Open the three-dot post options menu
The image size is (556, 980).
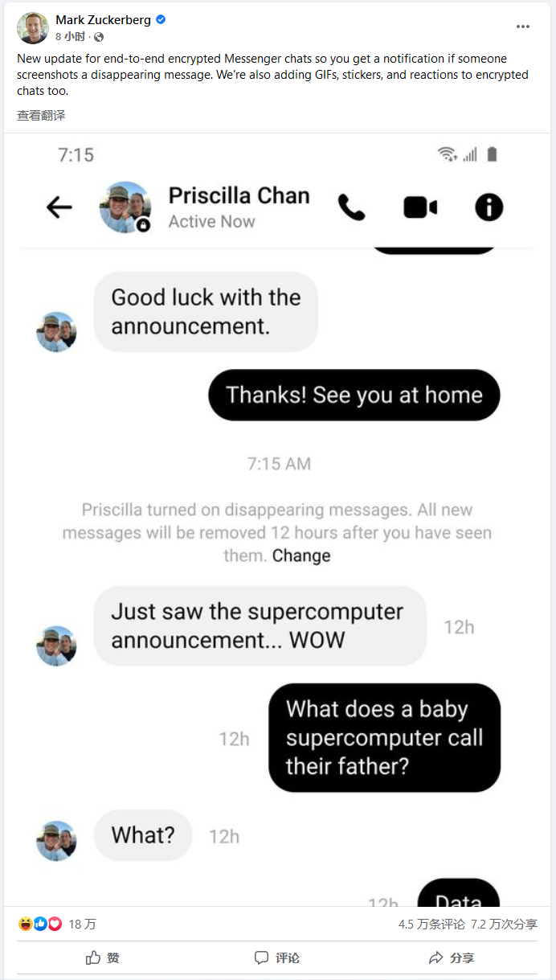523,27
